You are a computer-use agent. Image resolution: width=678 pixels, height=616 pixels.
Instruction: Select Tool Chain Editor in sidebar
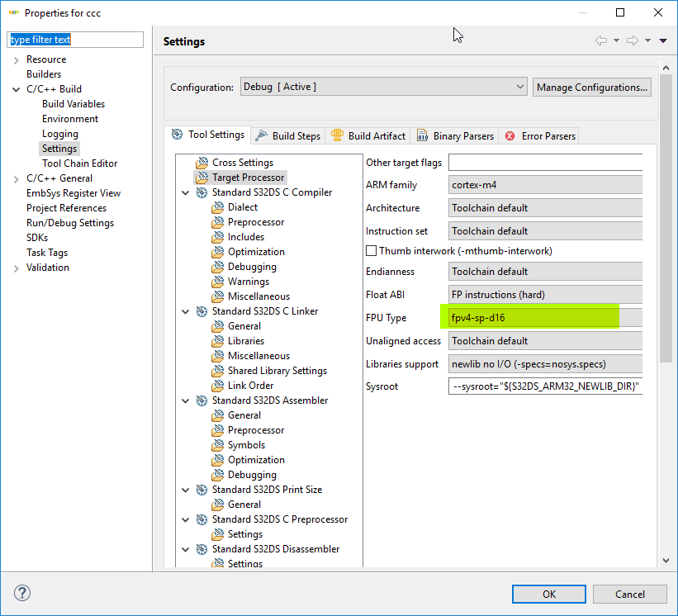tap(79, 163)
